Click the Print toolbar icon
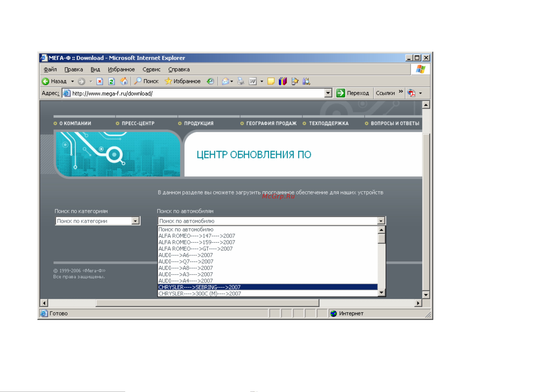This screenshot has width=555, height=392. 241,81
